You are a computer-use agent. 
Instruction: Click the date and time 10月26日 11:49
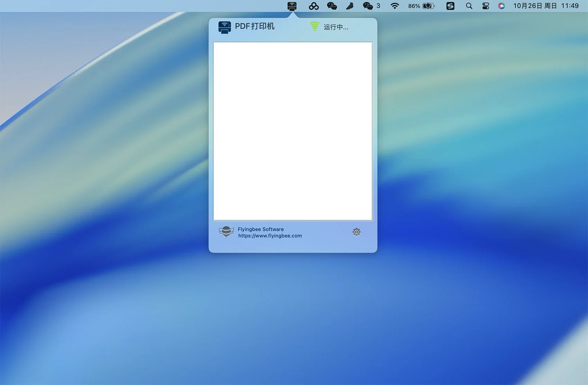pyautogui.click(x=546, y=6)
